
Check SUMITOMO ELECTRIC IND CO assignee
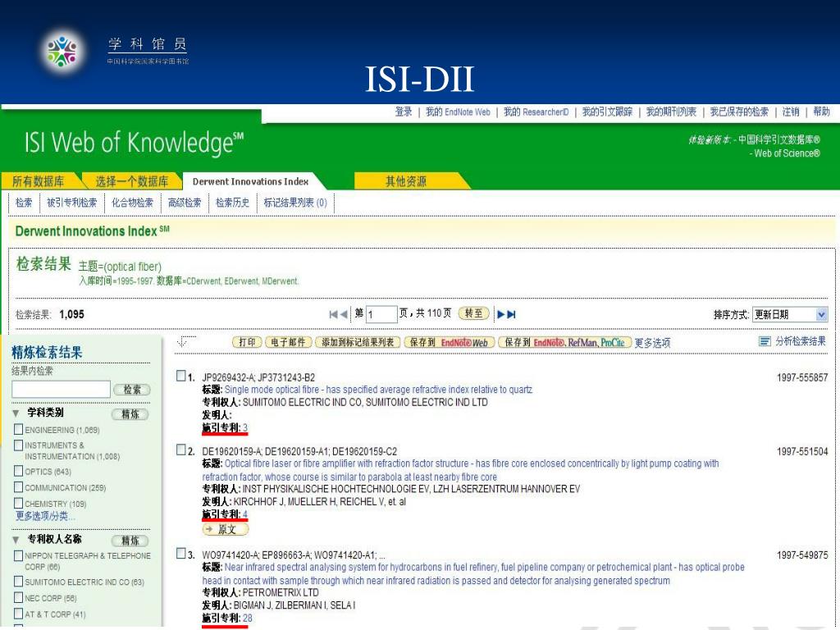[x=18, y=582]
